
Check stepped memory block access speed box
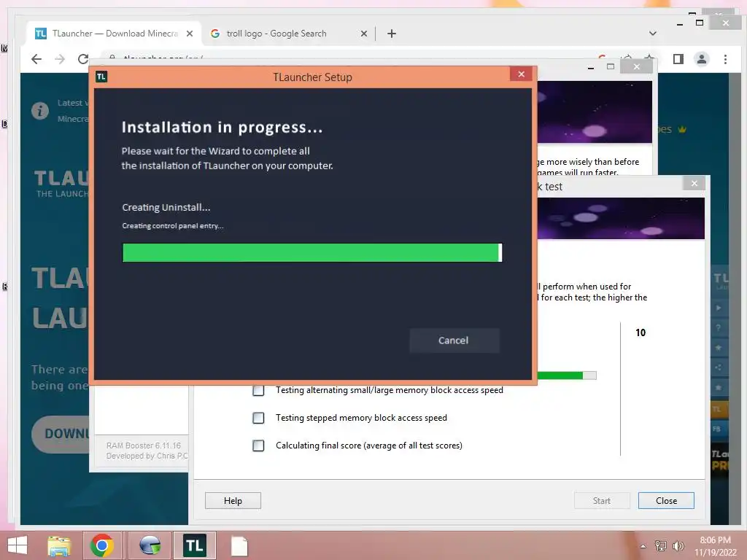(258, 418)
